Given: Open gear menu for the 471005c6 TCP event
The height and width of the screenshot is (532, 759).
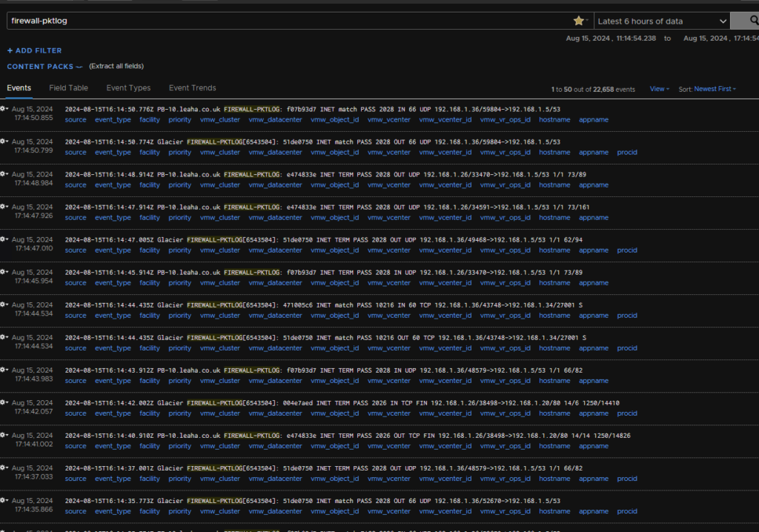Looking at the screenshot, I should (x=4, y=305).
